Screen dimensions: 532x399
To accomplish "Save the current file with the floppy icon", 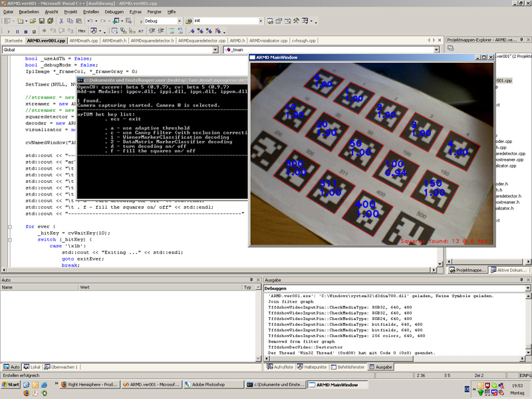I will (42, 21).
